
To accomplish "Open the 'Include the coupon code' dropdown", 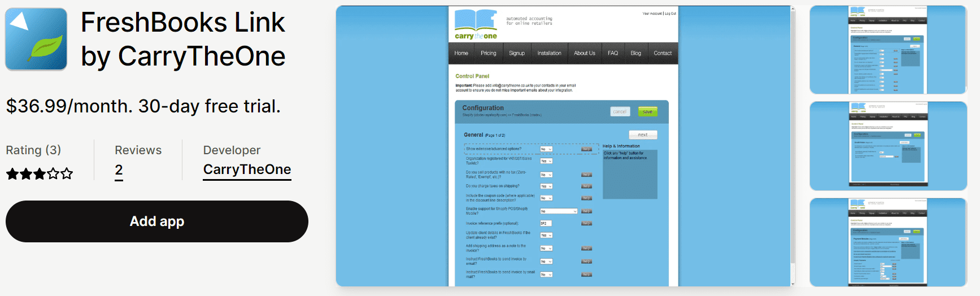I will [x=546, y=198].
